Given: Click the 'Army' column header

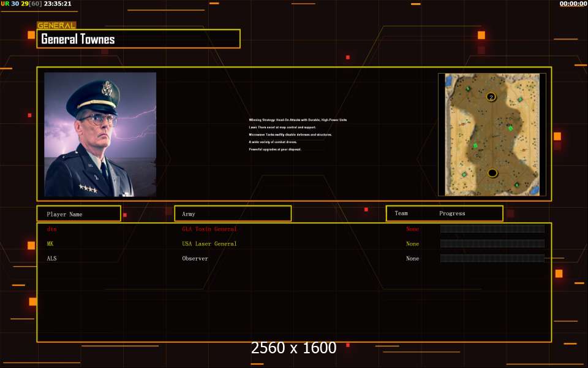Looking at the screenshot, I should 233,213.
